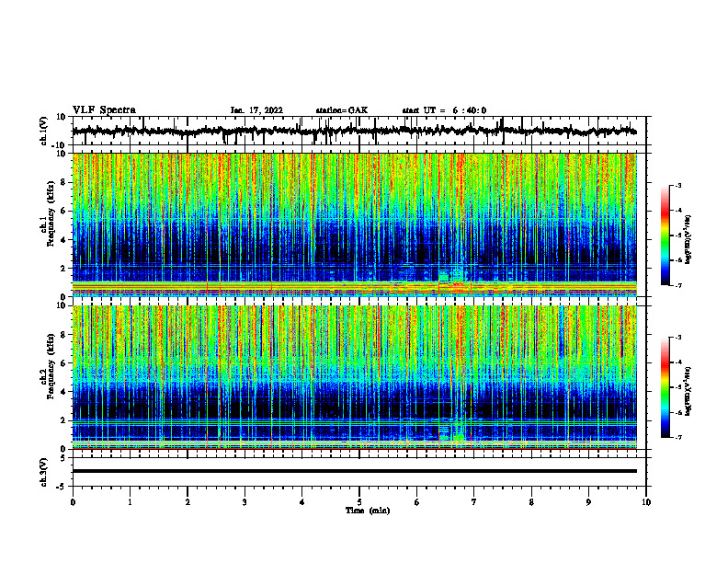Click the ch.2 spectrogram panel
This screenshot has height=563, width=728.
tap(355, 377)
